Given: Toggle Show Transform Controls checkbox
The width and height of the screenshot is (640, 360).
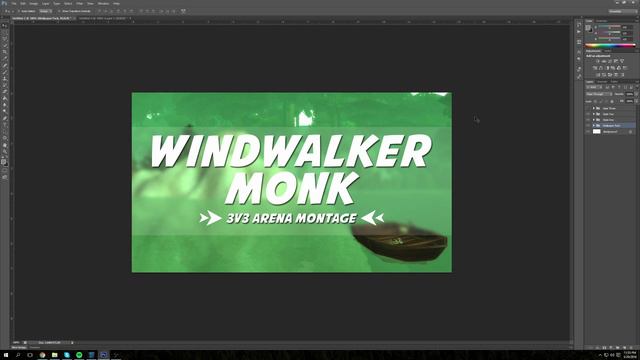Looking at the screenshot, I should [59, 11].
